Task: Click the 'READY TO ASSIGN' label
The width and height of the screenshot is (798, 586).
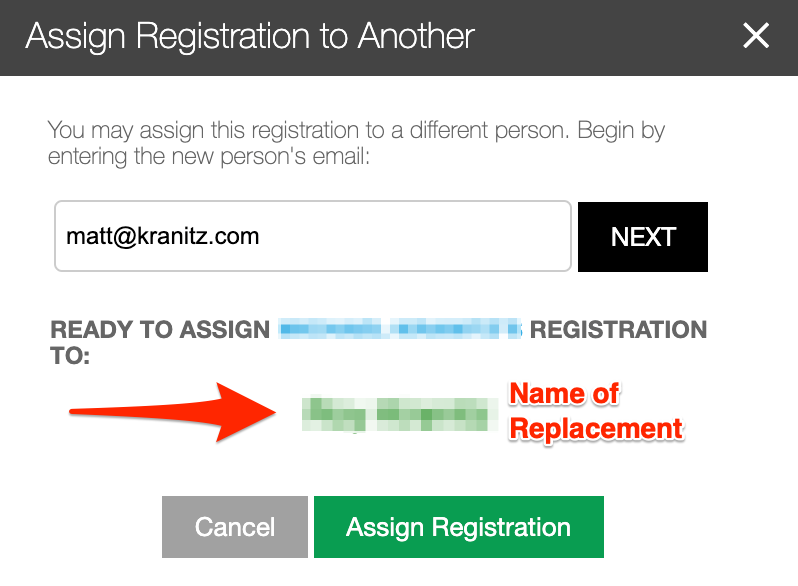Action: (x=160, y=329)
